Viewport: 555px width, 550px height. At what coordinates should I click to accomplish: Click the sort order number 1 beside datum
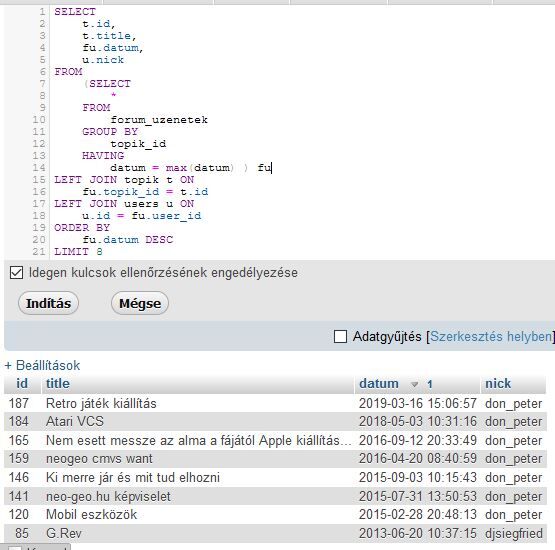point(429,384)
